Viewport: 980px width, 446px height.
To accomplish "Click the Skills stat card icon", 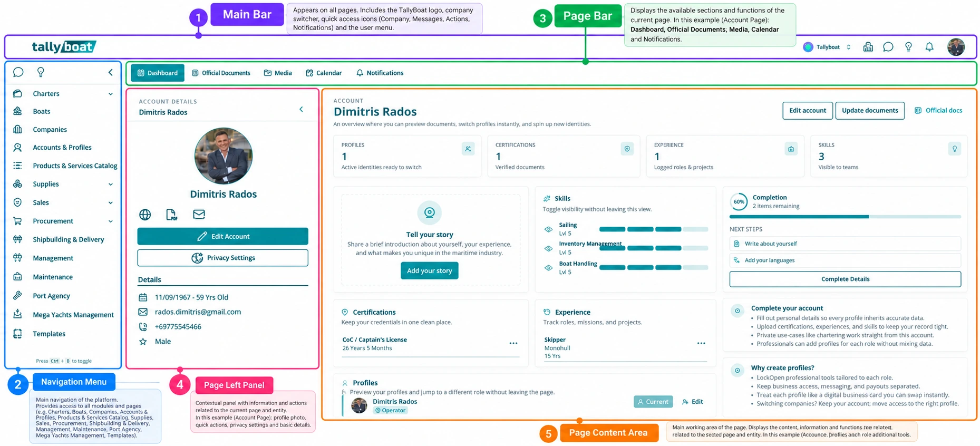I will (x=954, y=149).
